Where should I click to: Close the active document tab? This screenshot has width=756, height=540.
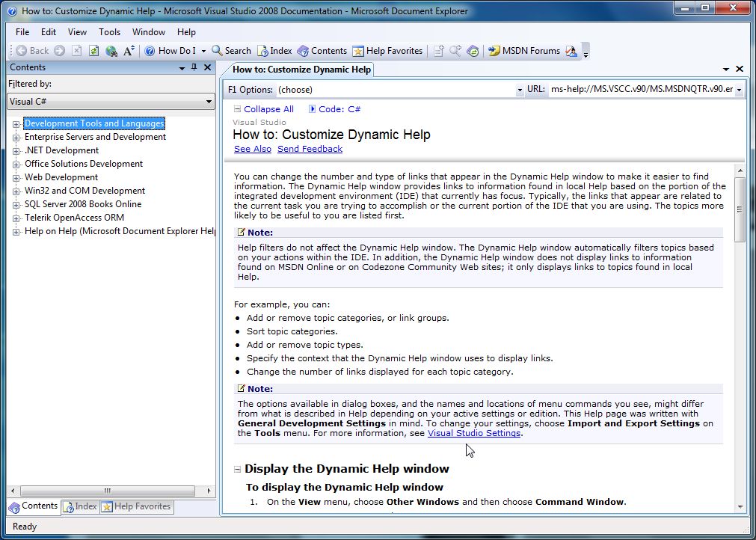pyautogui.click(x=740, y=70)
